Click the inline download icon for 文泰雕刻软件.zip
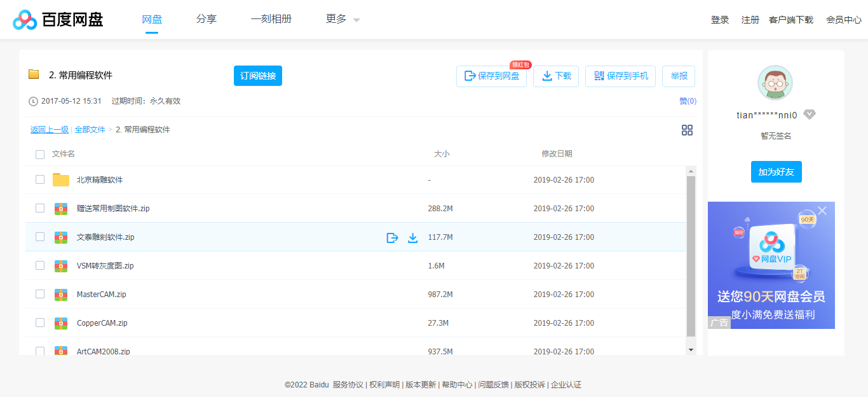The image size is (868, 397). coord(413,237)
